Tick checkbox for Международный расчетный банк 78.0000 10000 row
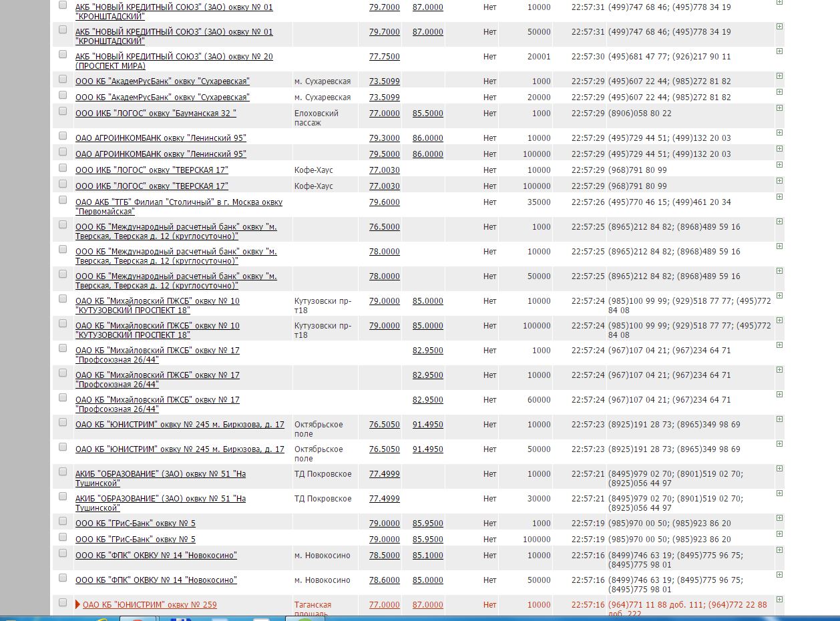 [x=63, y=249]
